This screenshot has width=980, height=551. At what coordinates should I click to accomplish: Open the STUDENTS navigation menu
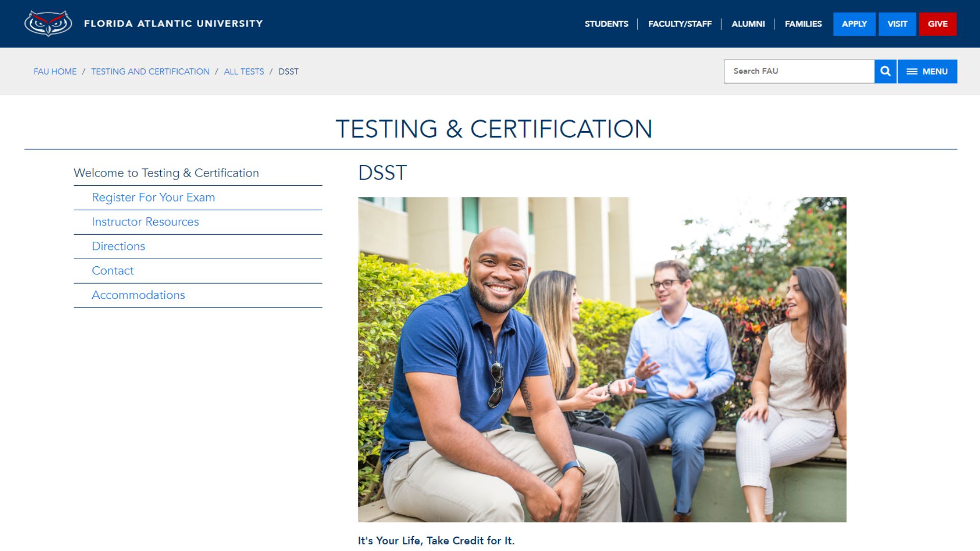coord(606,23)
